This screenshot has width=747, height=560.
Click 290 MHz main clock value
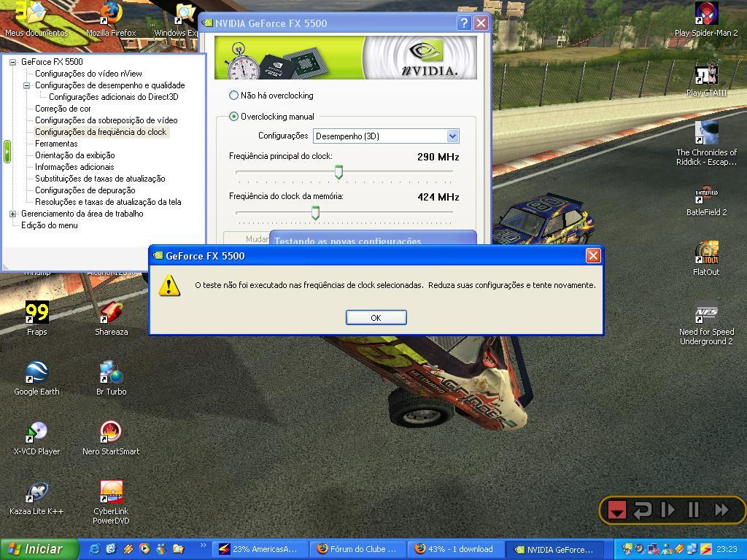[438, 157]
